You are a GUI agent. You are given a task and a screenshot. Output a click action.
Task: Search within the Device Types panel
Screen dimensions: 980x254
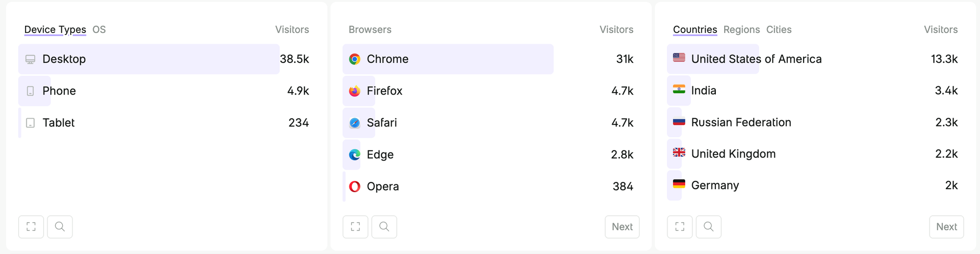coord(60,227)
